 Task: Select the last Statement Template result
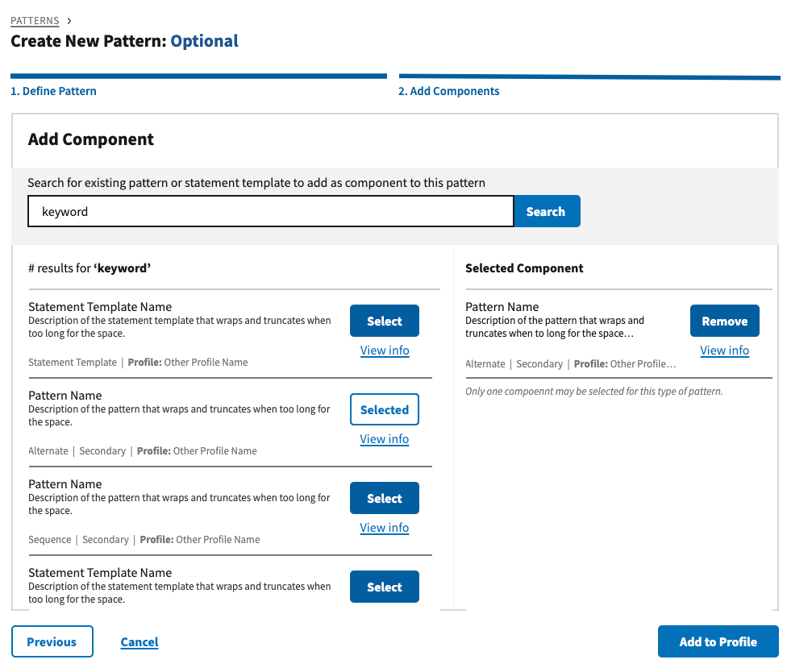pyautogui.click(x=384, y=587)
